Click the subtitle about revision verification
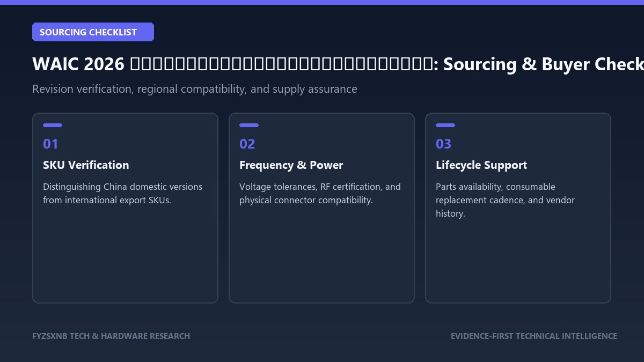The width and height of the screenshot is (644, 362). pos(195,89)
